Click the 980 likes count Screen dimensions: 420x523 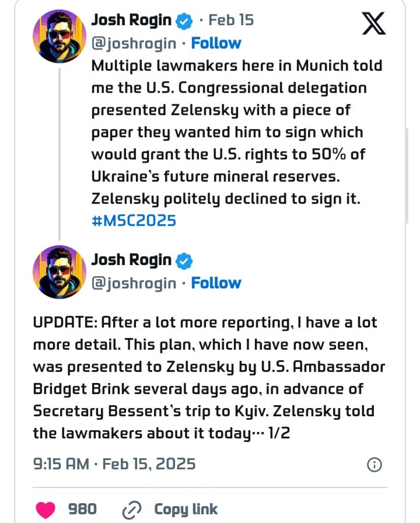click(x=83, y=509)
